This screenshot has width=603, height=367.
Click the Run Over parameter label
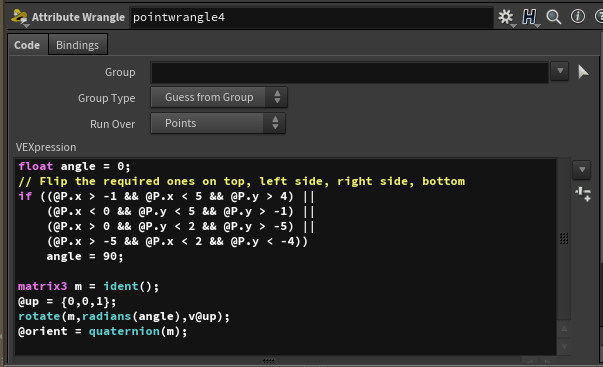pyautogui.click(x=112, y=124)
